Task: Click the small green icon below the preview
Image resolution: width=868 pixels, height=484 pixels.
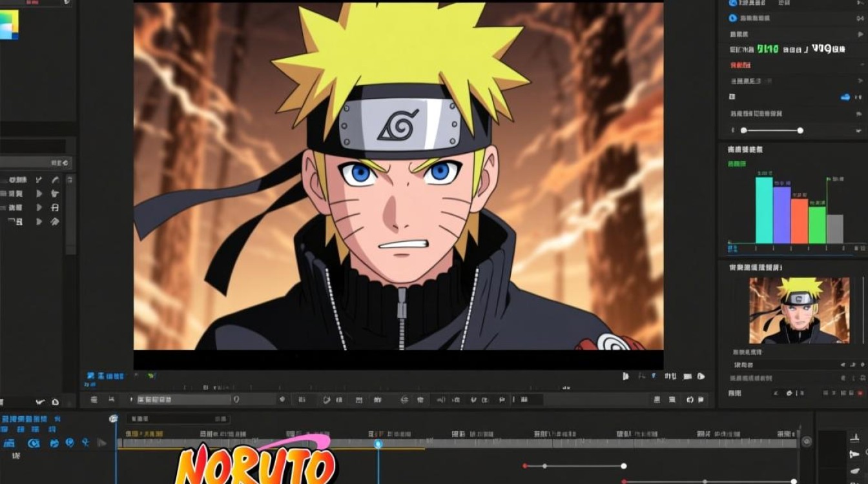Action: (x=150, y=376)
